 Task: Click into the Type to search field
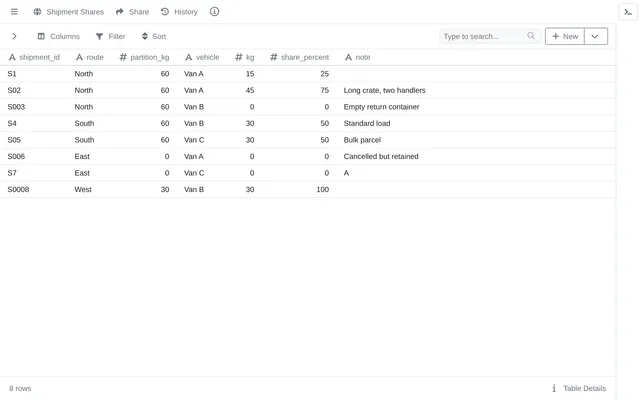point(485,36)
